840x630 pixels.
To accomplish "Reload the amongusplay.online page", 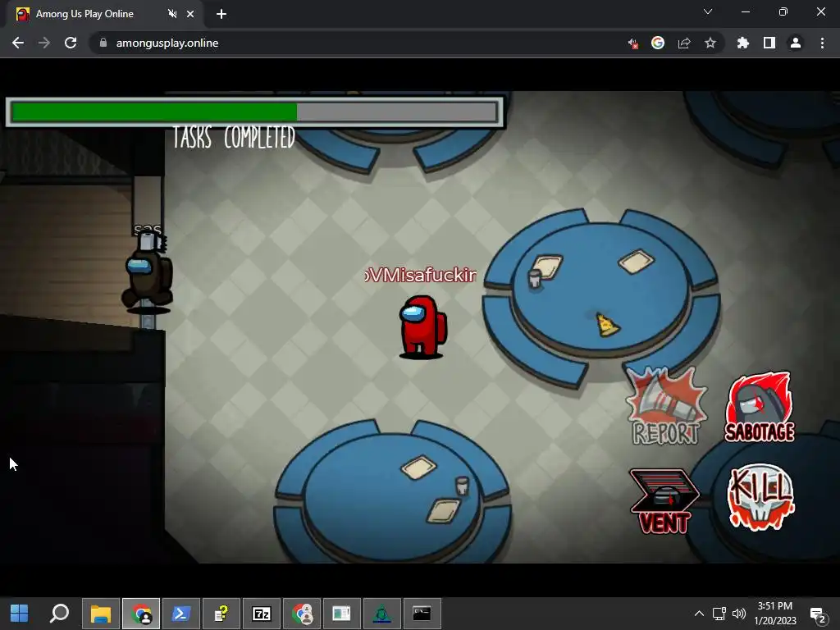I will [x=71, y=43].
